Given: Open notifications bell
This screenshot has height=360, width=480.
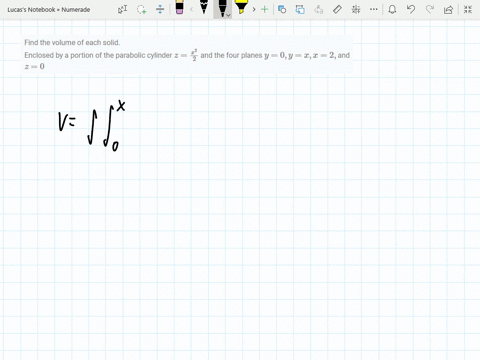Looking at the screenshot, I should tap(392, 9).
